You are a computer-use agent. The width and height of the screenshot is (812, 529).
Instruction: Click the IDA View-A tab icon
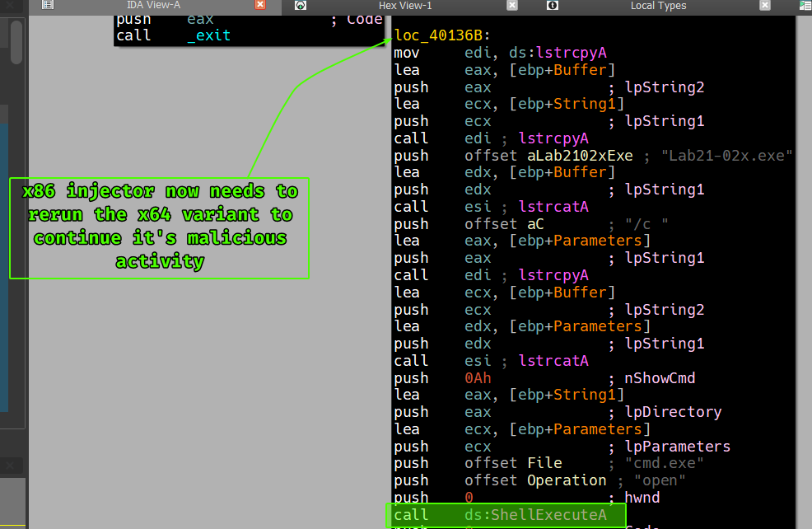pos(48,5)
